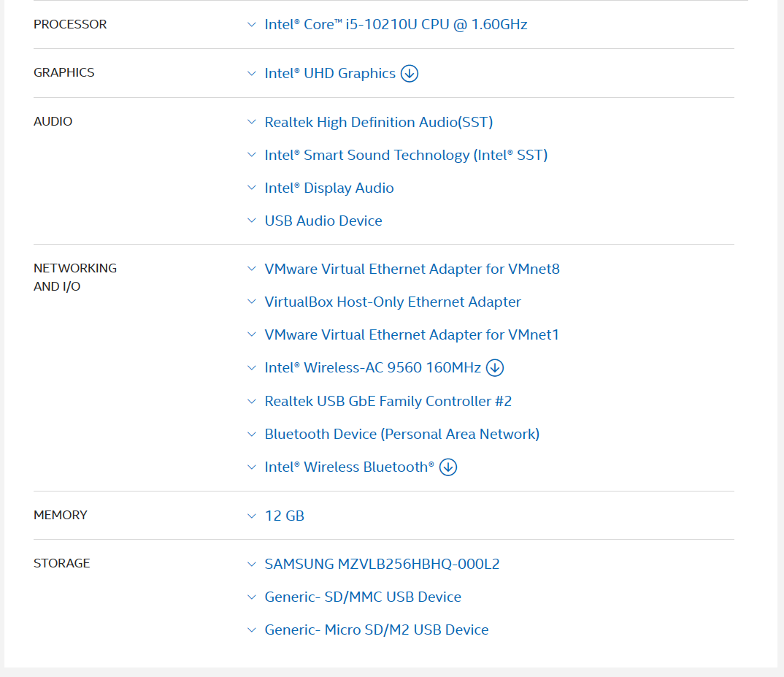Click download icon next to Intel Wireless Bluetooth

[x=448, y=467]
